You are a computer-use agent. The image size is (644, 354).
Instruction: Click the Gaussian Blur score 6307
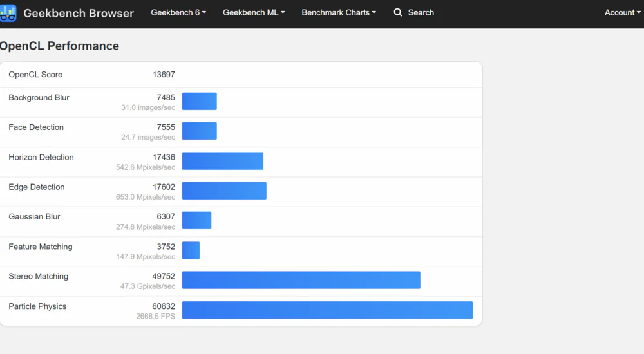pos(166,216)
